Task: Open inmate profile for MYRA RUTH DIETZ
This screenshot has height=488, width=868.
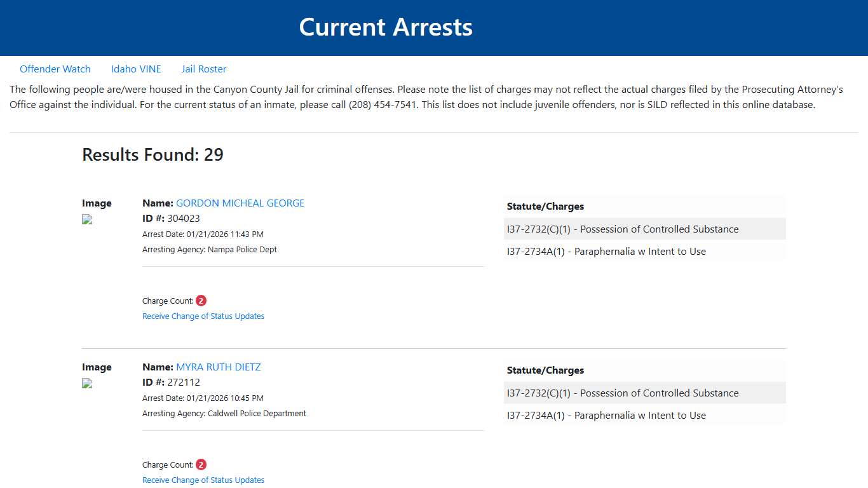Action: (x=219, y=367)
